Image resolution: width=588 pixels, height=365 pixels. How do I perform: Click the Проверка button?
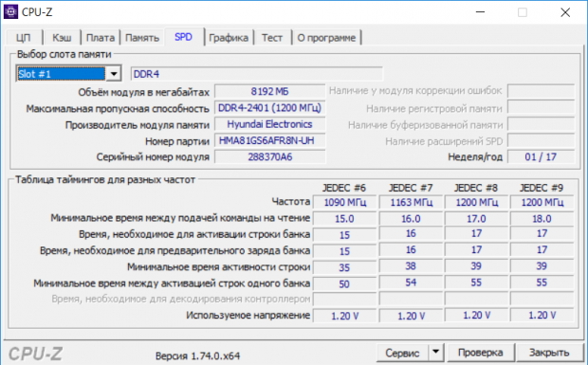pos(481,353)
